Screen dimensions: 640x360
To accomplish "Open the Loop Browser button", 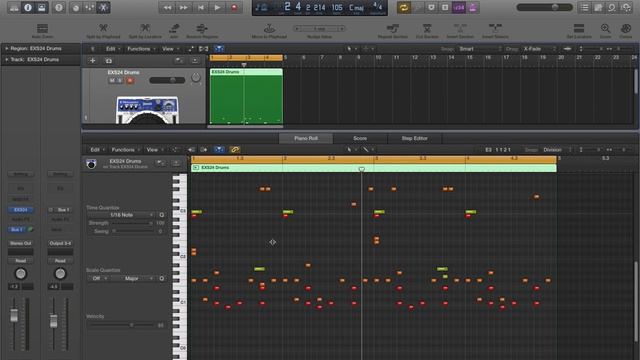I will coord(612,7).
